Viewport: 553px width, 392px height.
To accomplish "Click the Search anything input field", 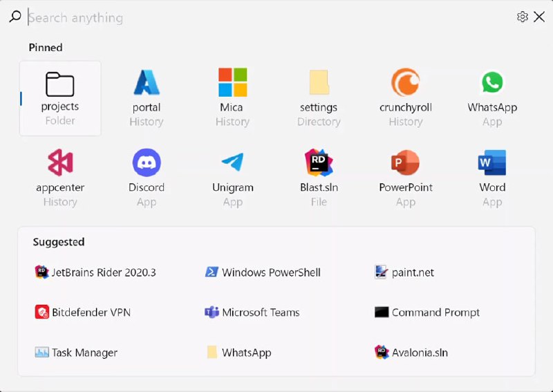I will pyautogui.click(x=263, y=17).
